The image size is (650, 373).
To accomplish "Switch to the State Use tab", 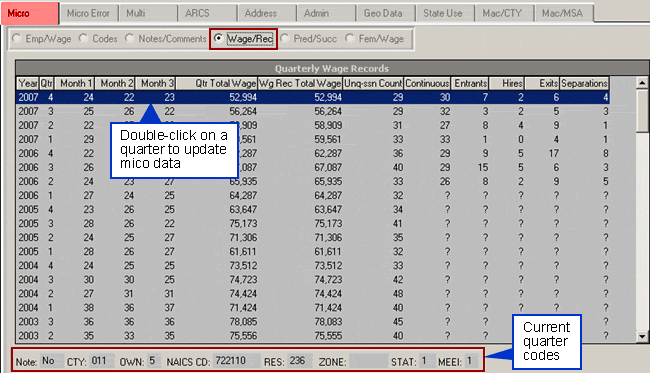I will tap(444, 13).
